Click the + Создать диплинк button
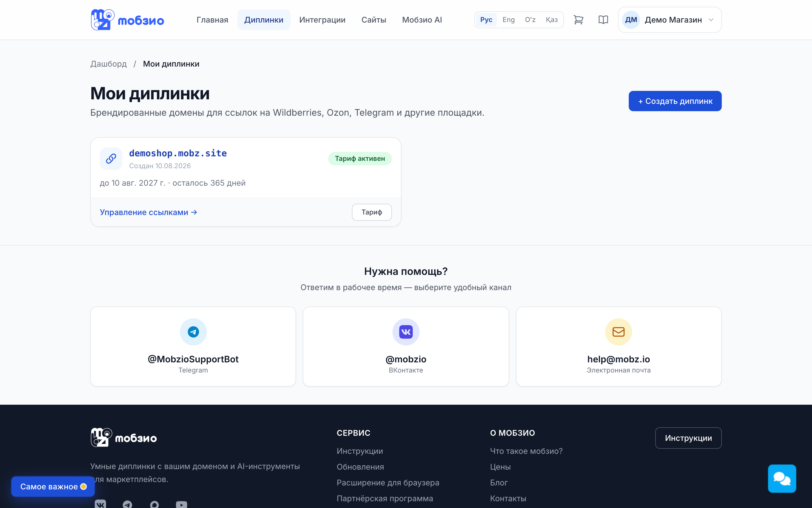Screen dimensions: 812x508 click(675, 101)
